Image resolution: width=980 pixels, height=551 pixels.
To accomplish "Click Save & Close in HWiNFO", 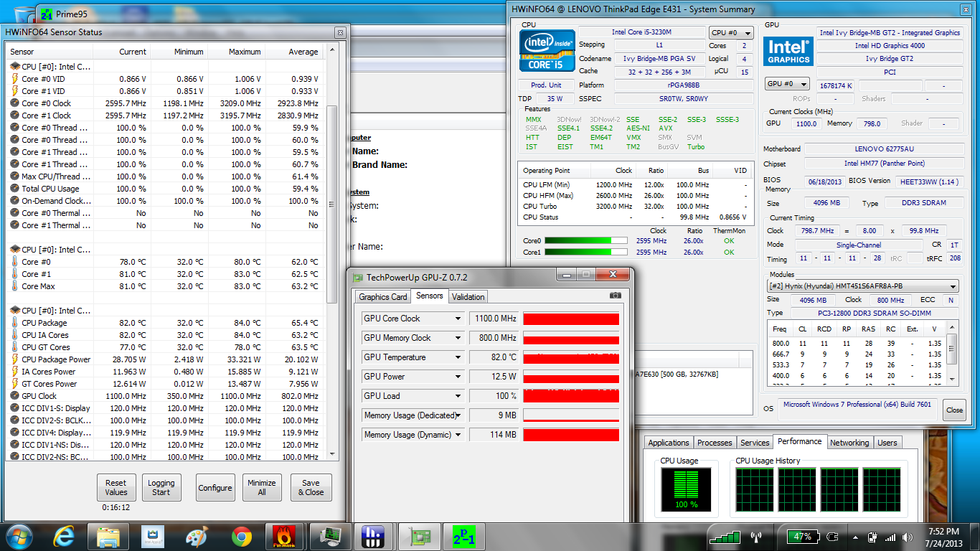I will pos(311,488).
